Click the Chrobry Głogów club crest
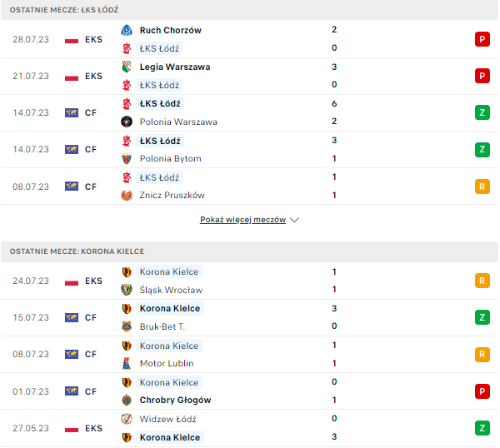This screenshot has height=448, width=500. coord(127,400)
